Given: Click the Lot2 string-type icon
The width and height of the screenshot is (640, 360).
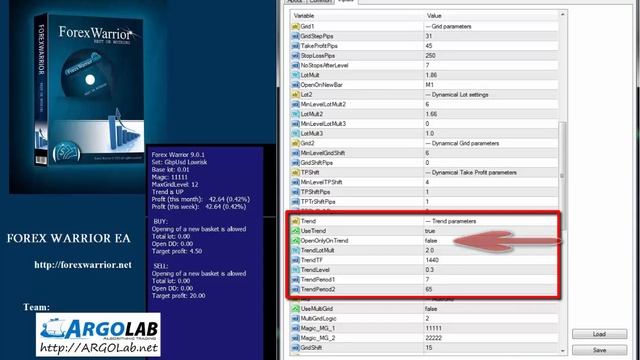Looking at the screenshot, I should (x=295, y=95).
